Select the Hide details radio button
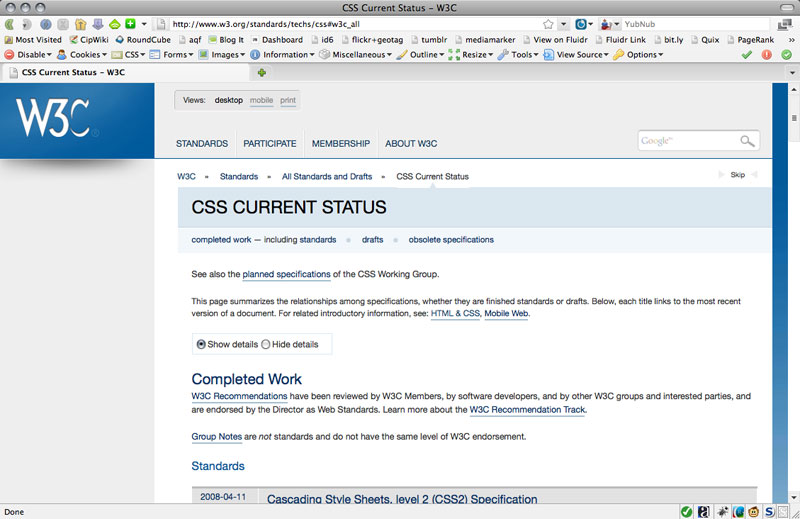 (266, 344)
